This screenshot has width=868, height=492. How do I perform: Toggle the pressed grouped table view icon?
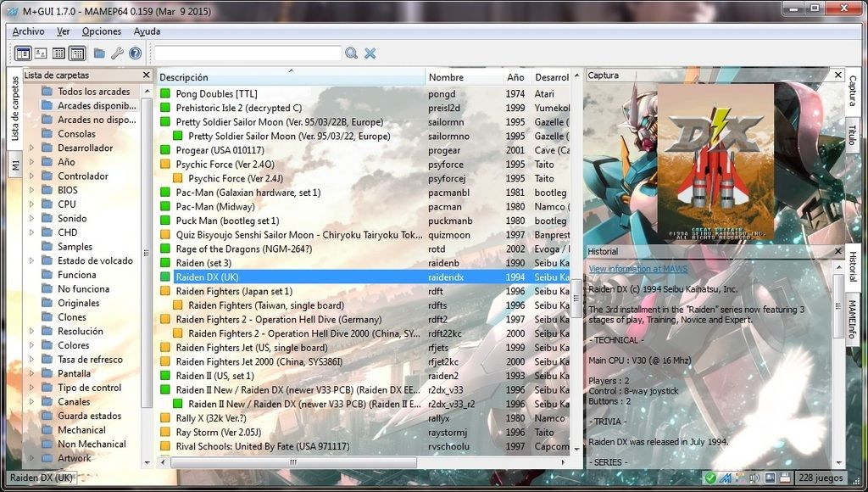(77, 53)
